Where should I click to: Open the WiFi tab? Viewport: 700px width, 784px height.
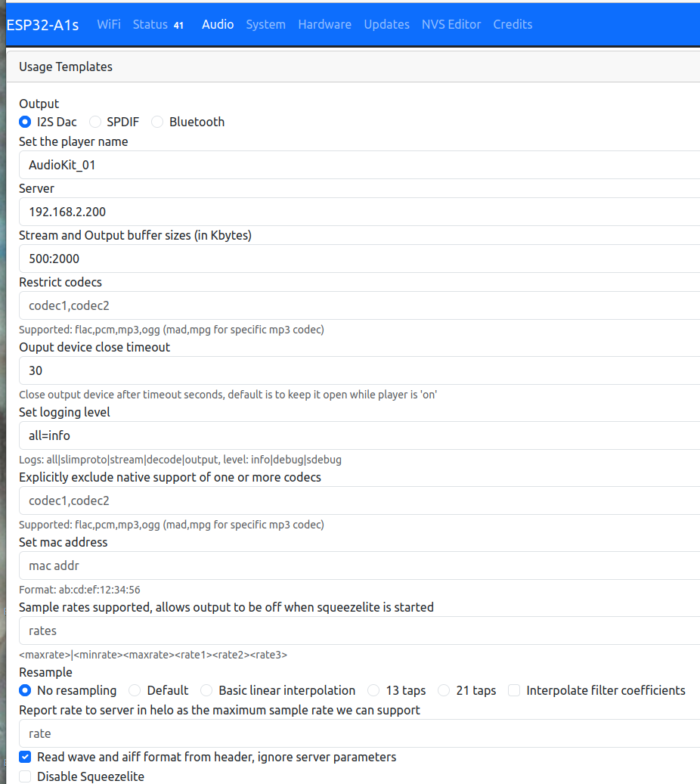[109, 24]
